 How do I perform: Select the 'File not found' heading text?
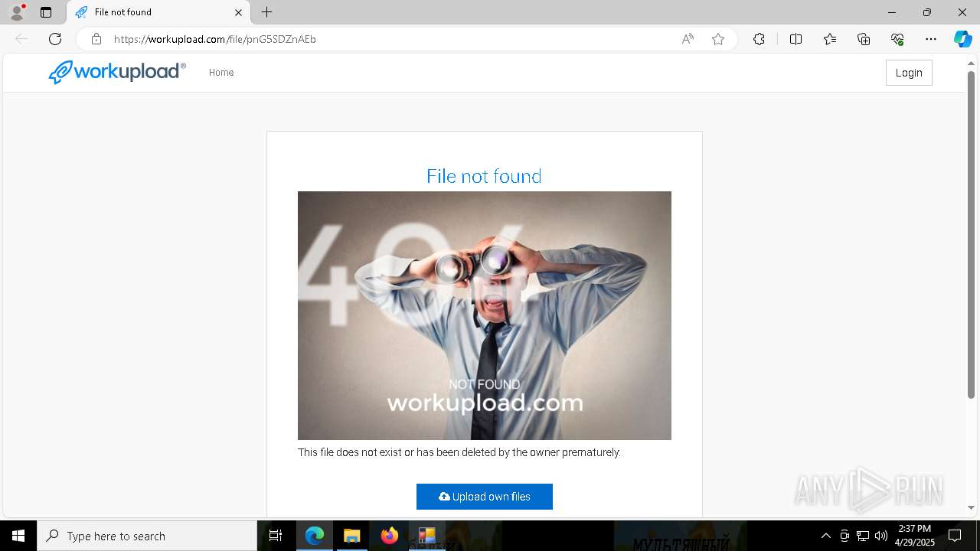[x=484, y=176]
